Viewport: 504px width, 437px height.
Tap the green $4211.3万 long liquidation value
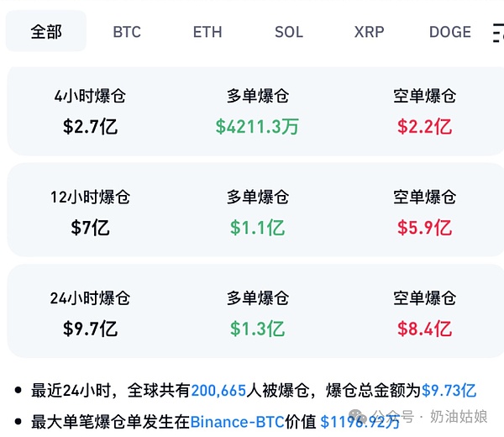point(257,127)
